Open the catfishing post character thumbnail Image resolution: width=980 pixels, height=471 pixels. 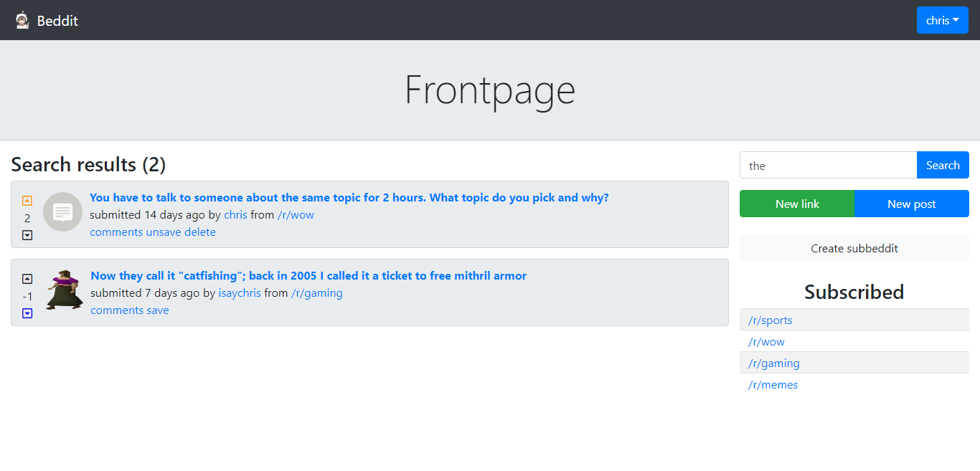(64, 290)
